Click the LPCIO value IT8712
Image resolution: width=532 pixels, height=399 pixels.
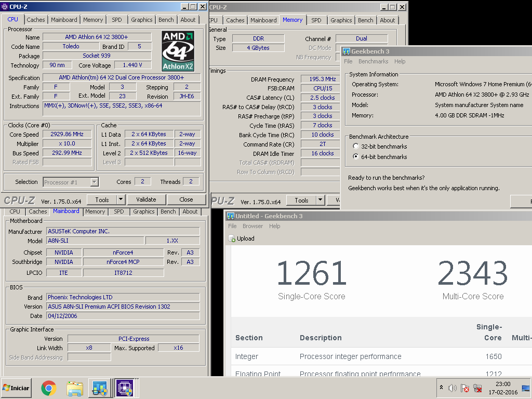point(123,273)
